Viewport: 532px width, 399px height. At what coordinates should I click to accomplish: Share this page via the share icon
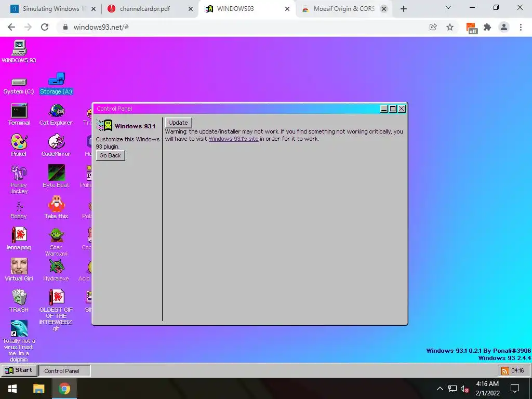tap(433, 27)
